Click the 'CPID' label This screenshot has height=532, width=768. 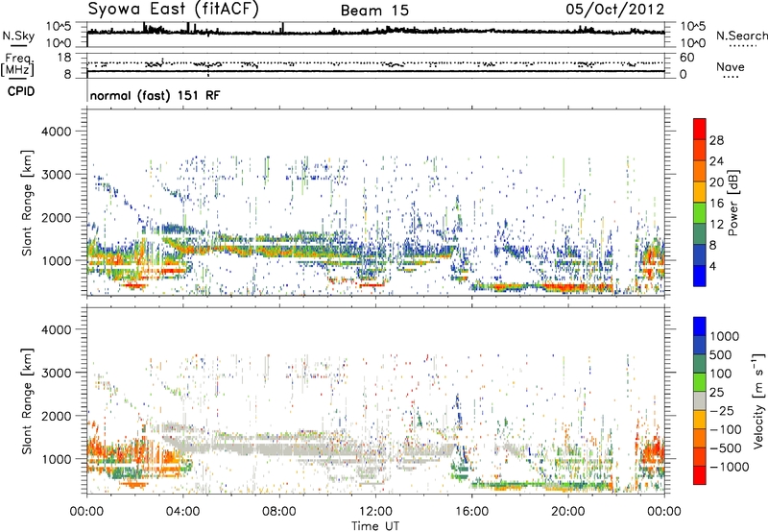[x=21, y=91]
